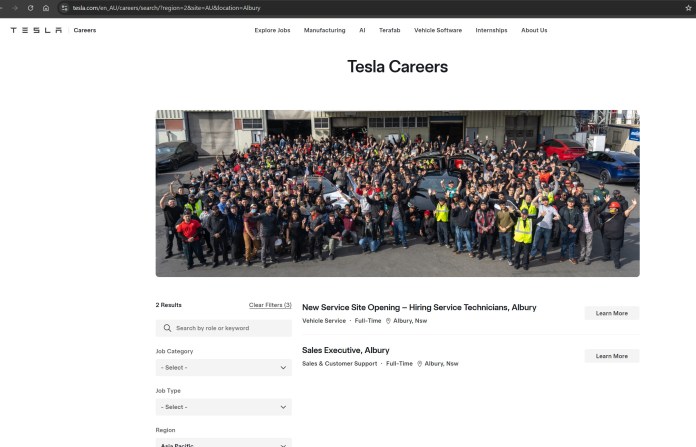Expand the Job Category dropdown
Screen dimensions: 696x447
click(224, 368)
